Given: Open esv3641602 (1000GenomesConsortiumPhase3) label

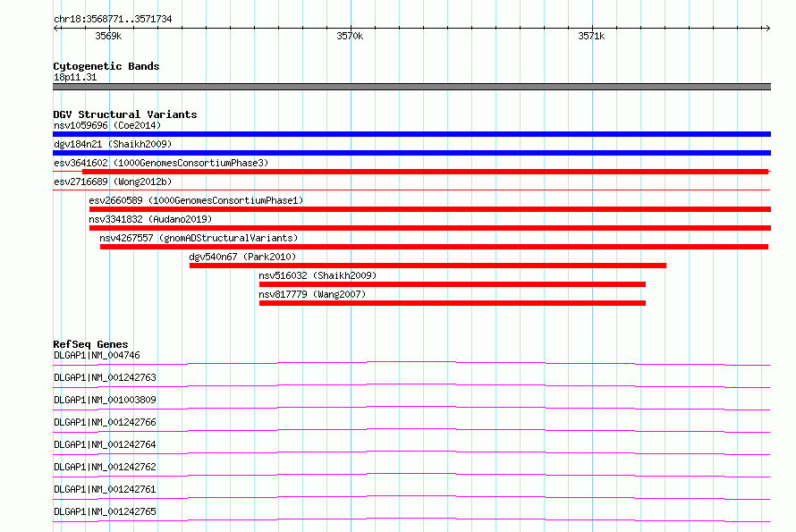Looking at the screenshot, I should coord(161,163).
